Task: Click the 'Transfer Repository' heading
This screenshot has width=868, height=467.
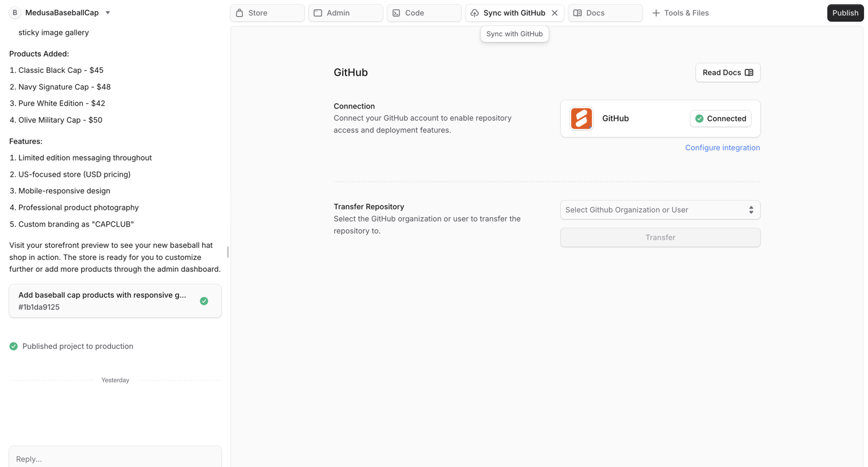Action: (369, 207)
